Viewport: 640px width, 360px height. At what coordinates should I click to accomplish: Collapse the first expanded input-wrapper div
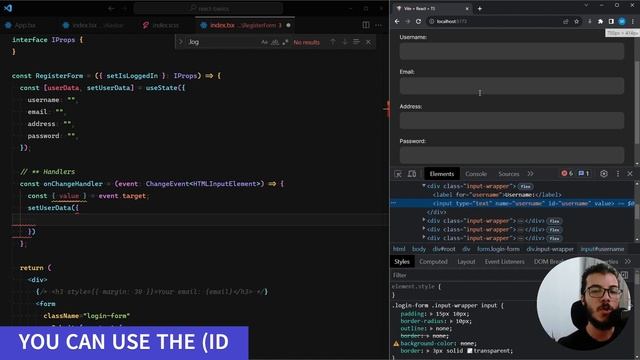pyautogui.click(x=424, y=186)
